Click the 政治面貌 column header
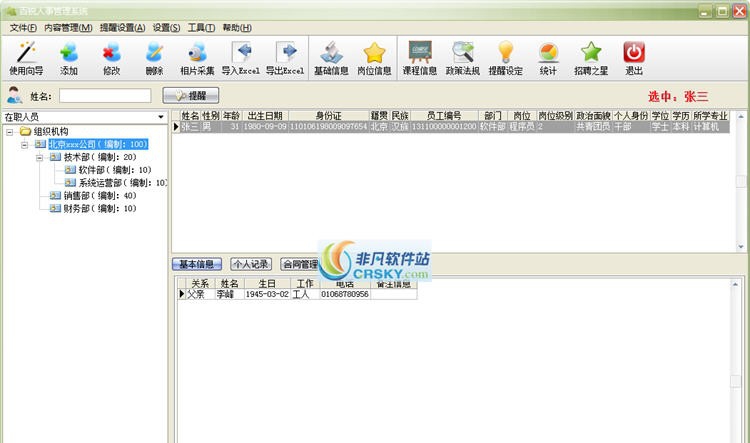This screenshot has width=750, height=443. click(x=593, y=116)
